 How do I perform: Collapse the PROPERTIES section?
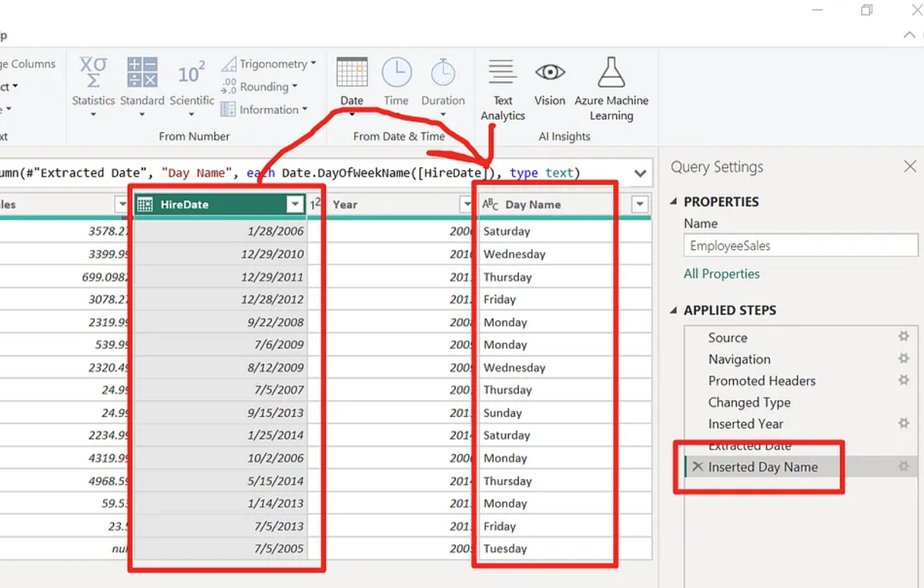[673, 201]
